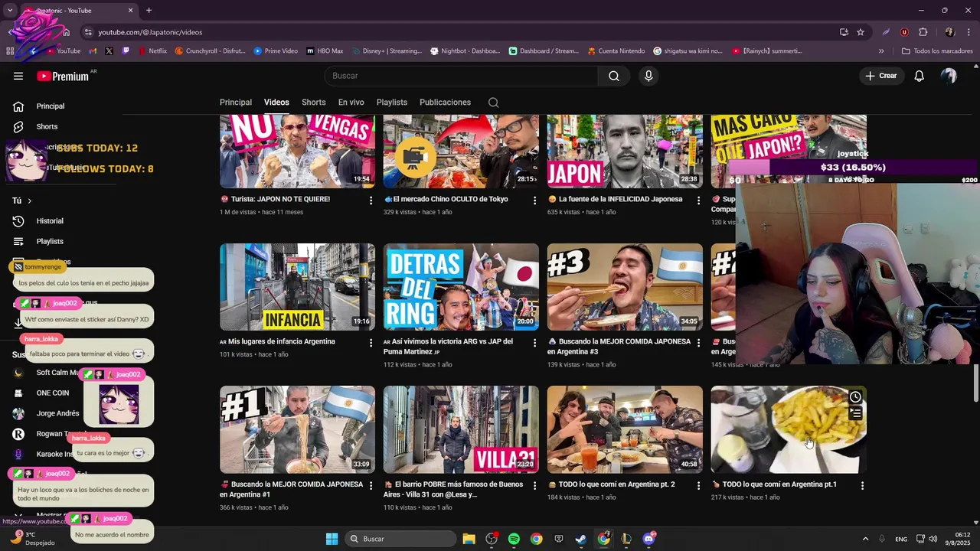Show more bookmarks with chevron
The width and height of the screenshot is (980, 551).
(x=881, y=51)
